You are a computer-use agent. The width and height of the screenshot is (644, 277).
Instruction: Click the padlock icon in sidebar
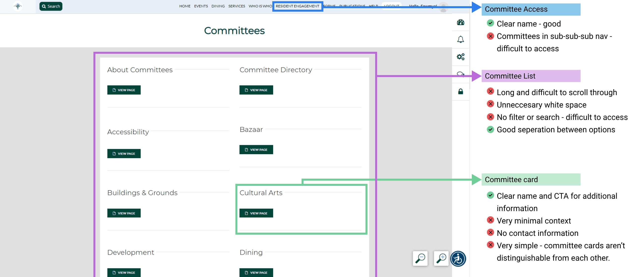[x=460, y=91]
